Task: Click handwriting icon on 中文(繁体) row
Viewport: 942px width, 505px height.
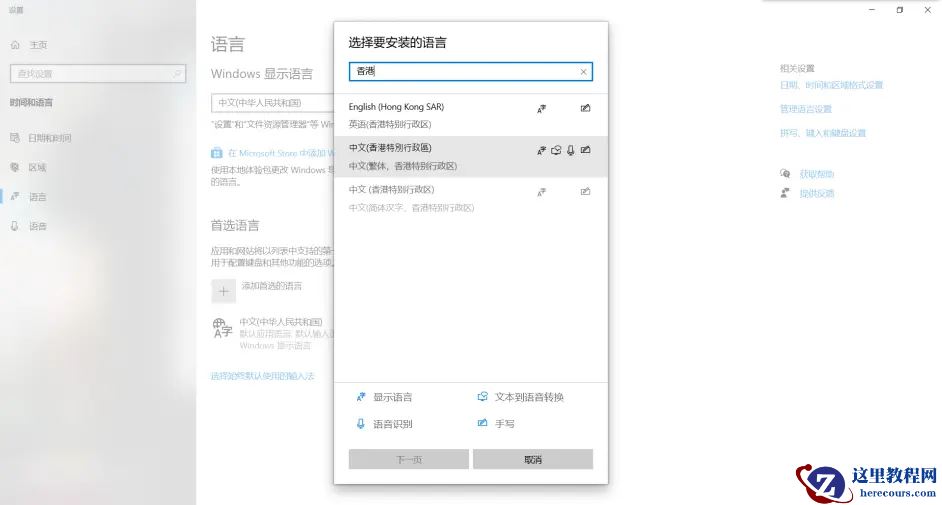Action: [585, 150]
